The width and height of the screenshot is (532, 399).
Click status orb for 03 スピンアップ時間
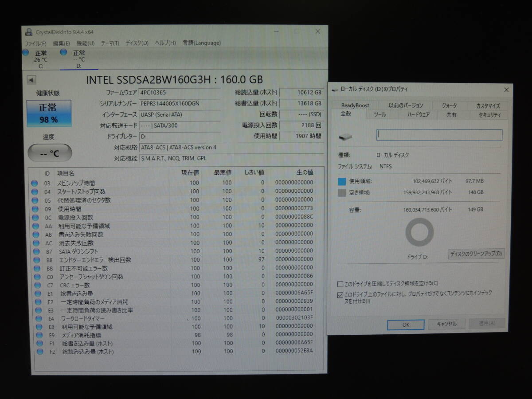coord(35,183)
